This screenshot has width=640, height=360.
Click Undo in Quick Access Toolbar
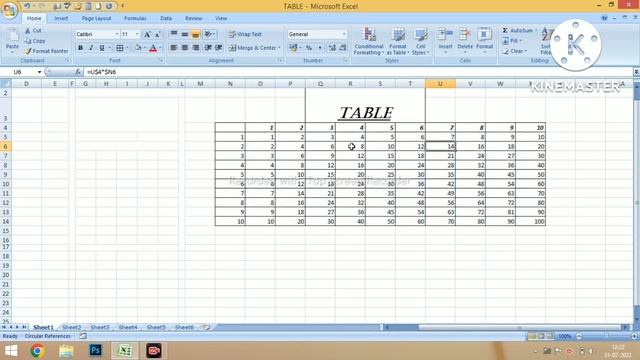(x=27, y=6)
